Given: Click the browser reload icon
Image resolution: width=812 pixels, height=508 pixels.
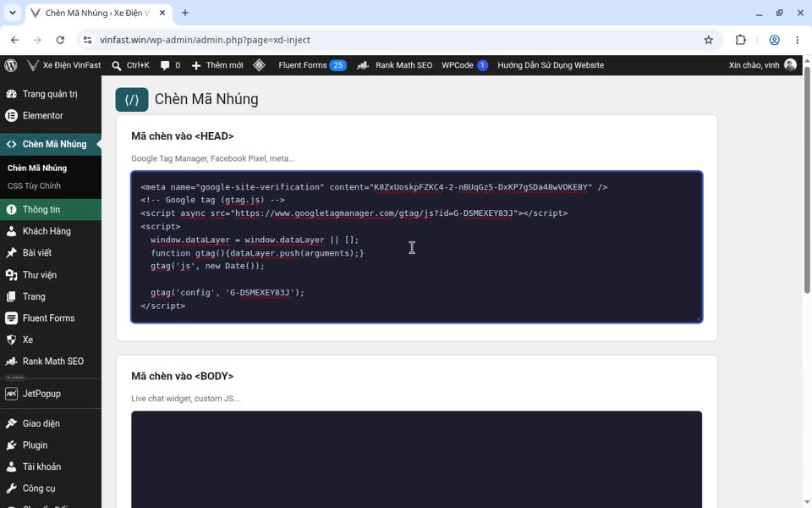Looking at the screenshot, I should click(x=60, y=40).
